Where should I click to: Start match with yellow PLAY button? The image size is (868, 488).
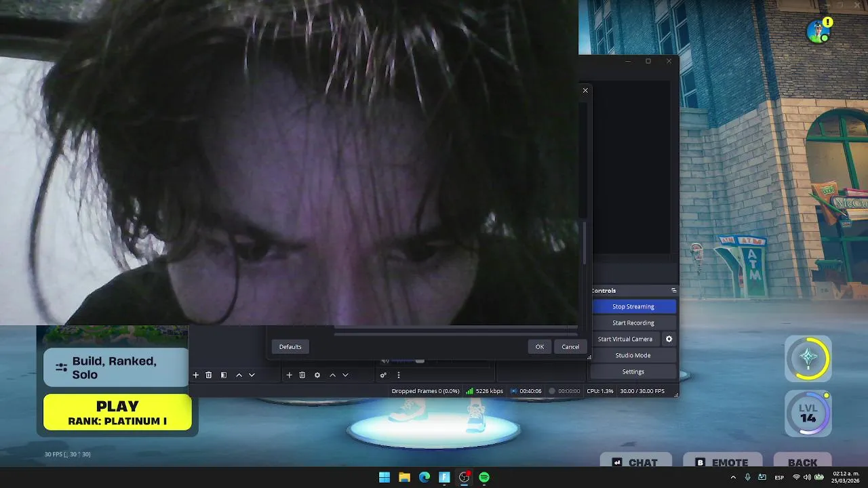tap(117, 412)
